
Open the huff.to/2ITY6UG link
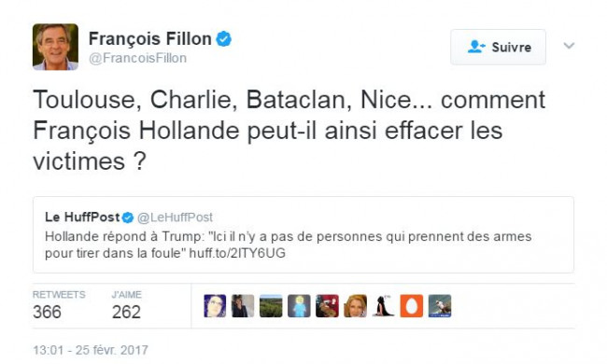[x=237, y=253]
